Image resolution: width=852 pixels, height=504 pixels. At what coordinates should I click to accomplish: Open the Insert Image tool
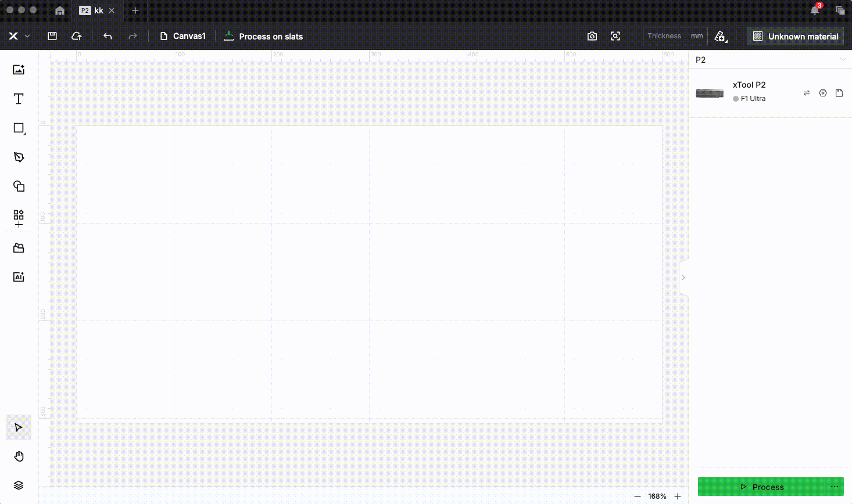tap(19, 70)
